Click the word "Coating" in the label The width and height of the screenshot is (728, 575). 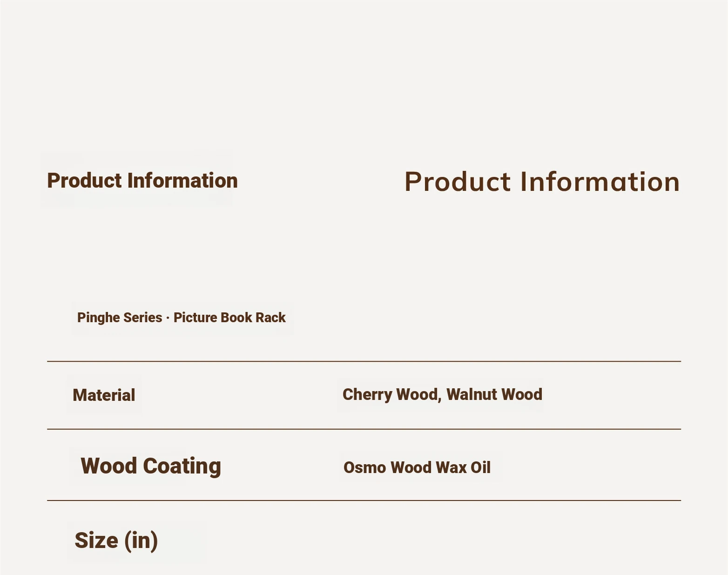pos(182,466)
